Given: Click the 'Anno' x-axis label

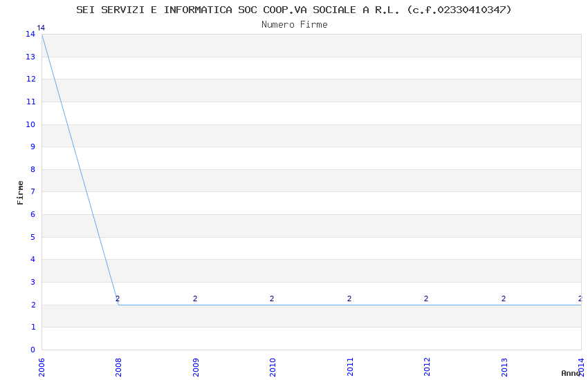Looking at the screenshot, I should (571, 373).
